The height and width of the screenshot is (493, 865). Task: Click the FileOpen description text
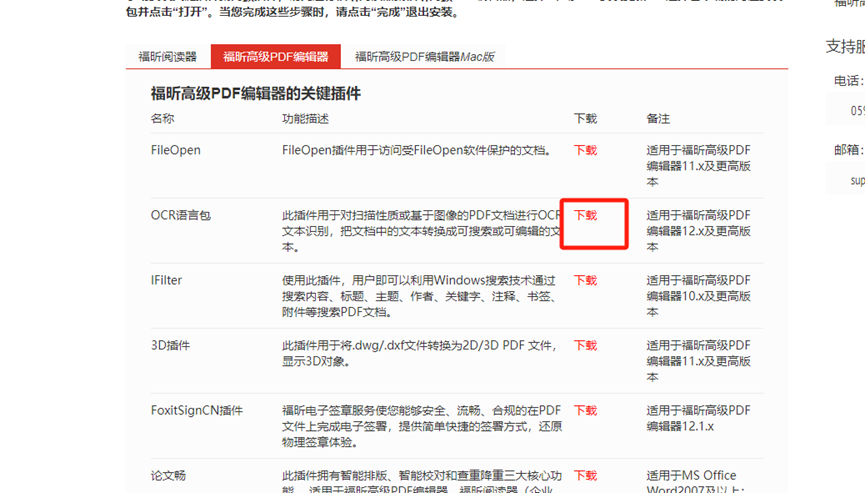(417, 150)
